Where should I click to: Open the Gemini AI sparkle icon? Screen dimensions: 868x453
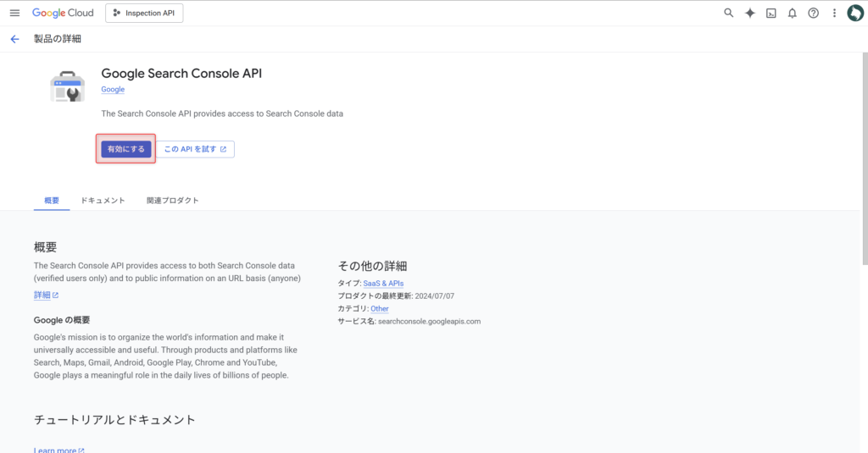click(749, 13)
